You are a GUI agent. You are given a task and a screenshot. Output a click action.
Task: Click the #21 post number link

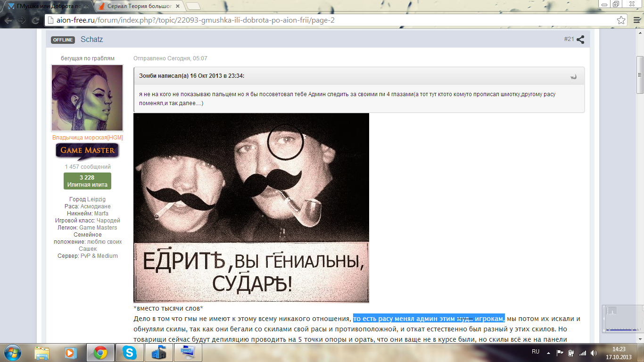tap(569, 39)
